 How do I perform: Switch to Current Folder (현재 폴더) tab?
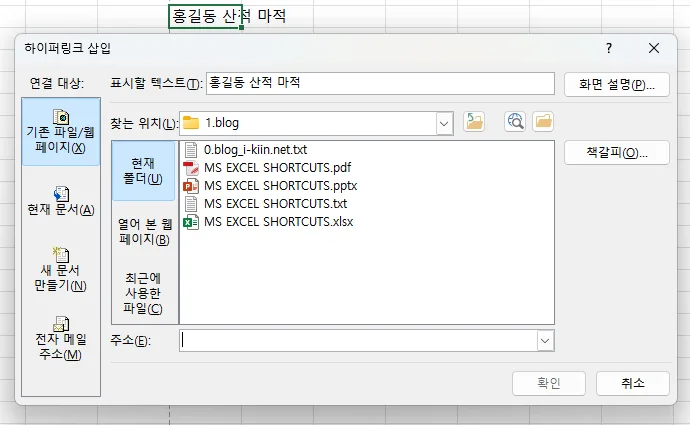click(x=143, y=171)
